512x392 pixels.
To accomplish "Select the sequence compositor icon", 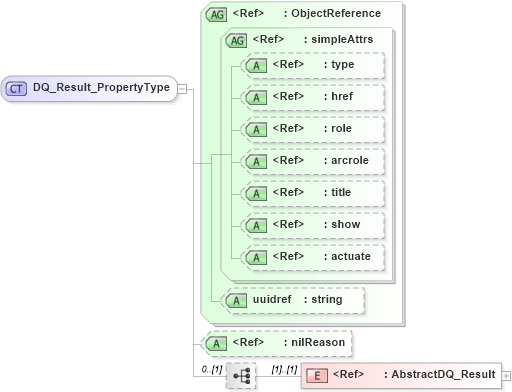I will 241,376.
